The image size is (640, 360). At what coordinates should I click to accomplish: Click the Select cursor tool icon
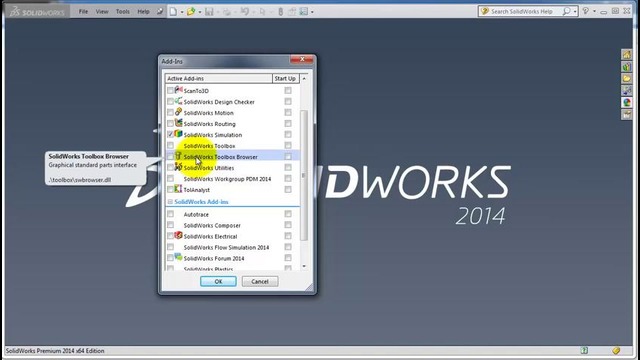point(262,11)
